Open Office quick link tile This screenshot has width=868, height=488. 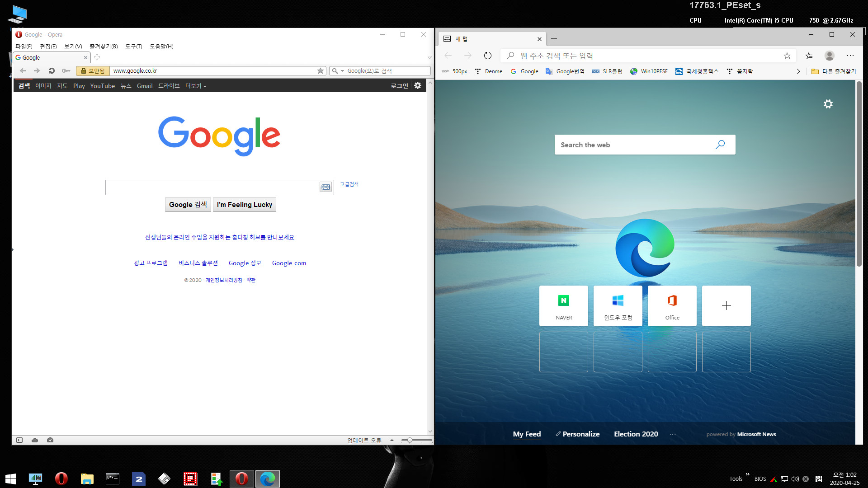coord(672,306)
